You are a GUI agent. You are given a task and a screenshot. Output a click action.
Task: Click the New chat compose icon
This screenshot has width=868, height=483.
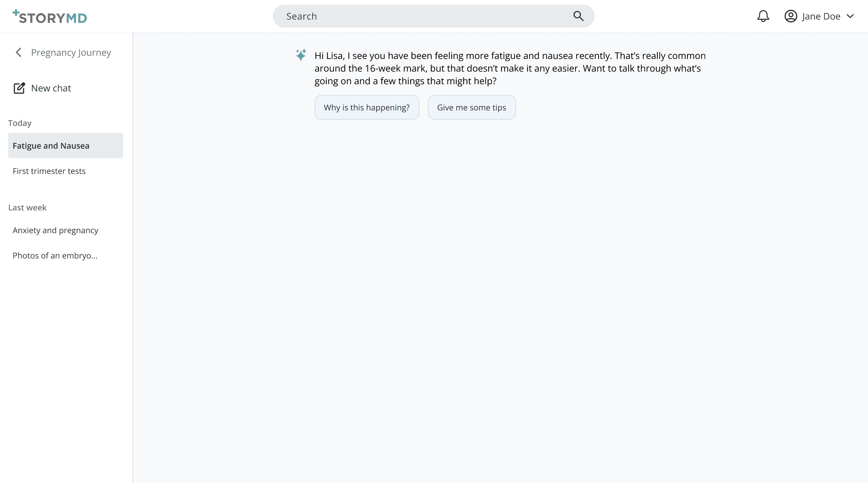[x=19, y=88]
